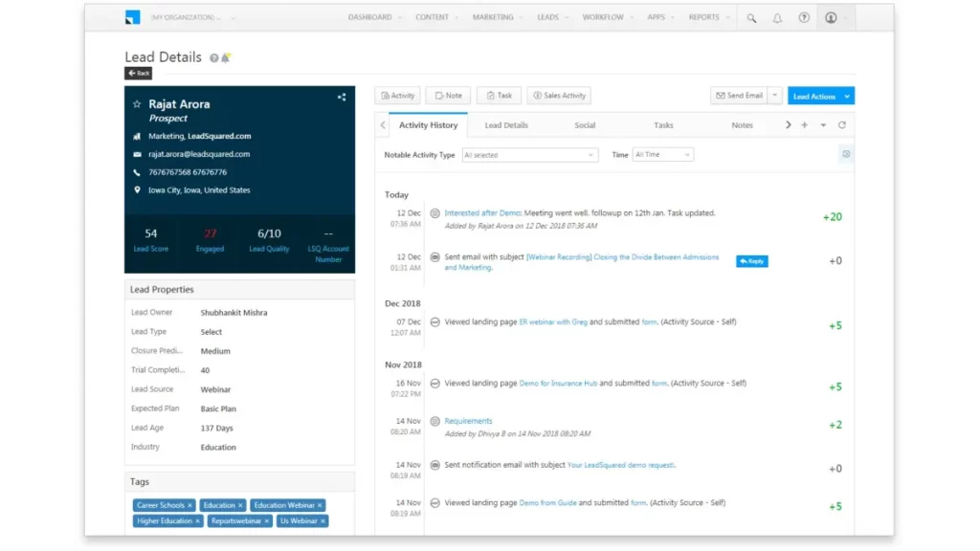
Task: Select the Career Schools tag chip
Action: (x=164, y=504)
